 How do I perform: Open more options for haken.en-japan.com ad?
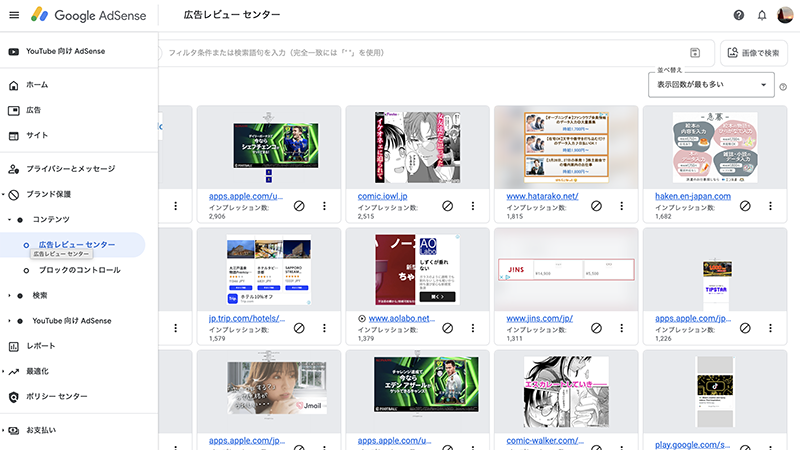[x=770, y=206]
